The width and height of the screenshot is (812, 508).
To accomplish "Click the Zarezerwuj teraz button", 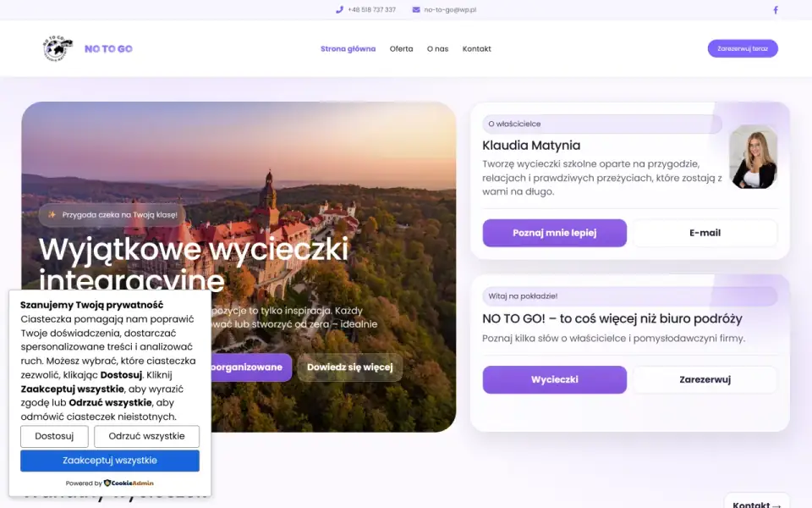I will click(743, 49).
